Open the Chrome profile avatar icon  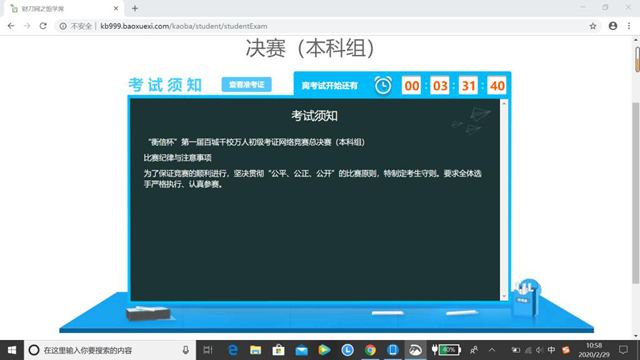click(x=613, y=26)
